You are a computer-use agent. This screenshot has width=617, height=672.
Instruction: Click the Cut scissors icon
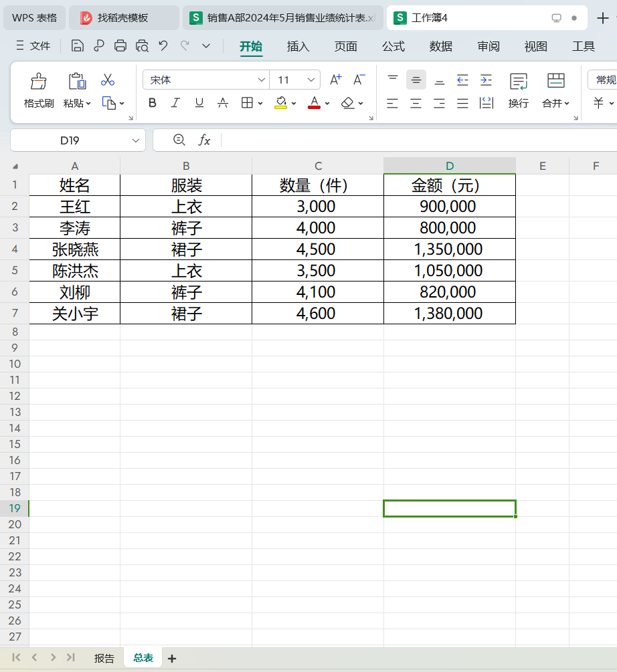tap(108, 80)
